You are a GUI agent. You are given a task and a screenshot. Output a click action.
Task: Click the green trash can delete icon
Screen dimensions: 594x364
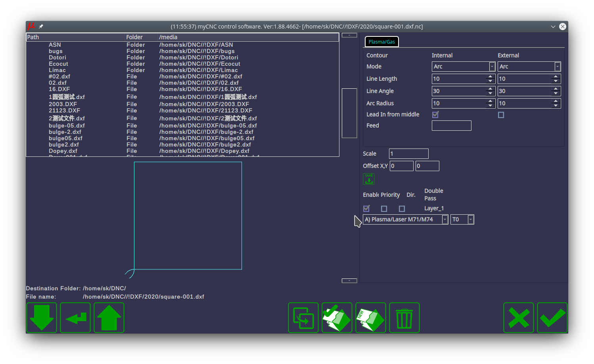click(x=404, y=318)
